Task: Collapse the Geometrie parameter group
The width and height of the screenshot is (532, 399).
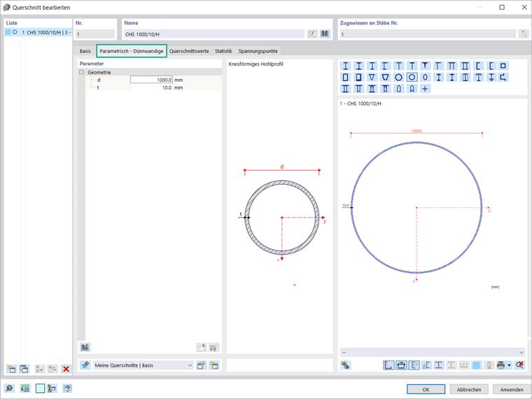Action: (x=81, y=72)
